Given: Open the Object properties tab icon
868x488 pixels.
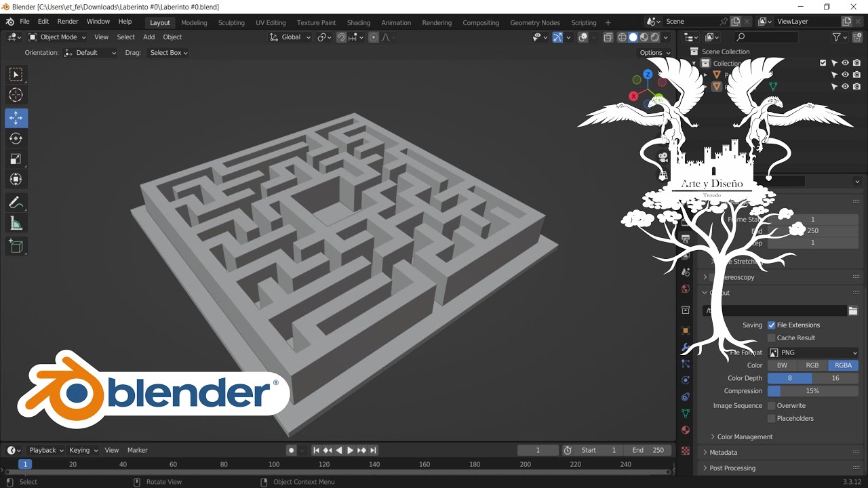Looking at the screenshot, I should (686, 331).
